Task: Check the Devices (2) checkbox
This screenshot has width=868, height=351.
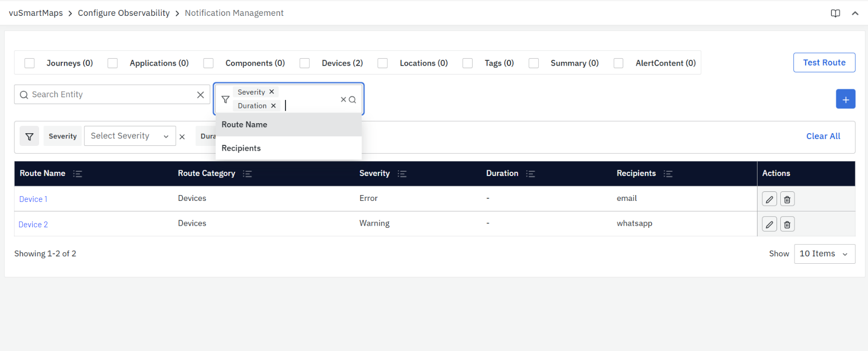Action: tap(304, 63)
